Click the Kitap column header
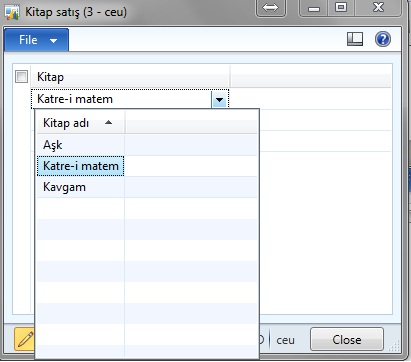The width and height of the screenshot is (411, 362). [130, 77]
